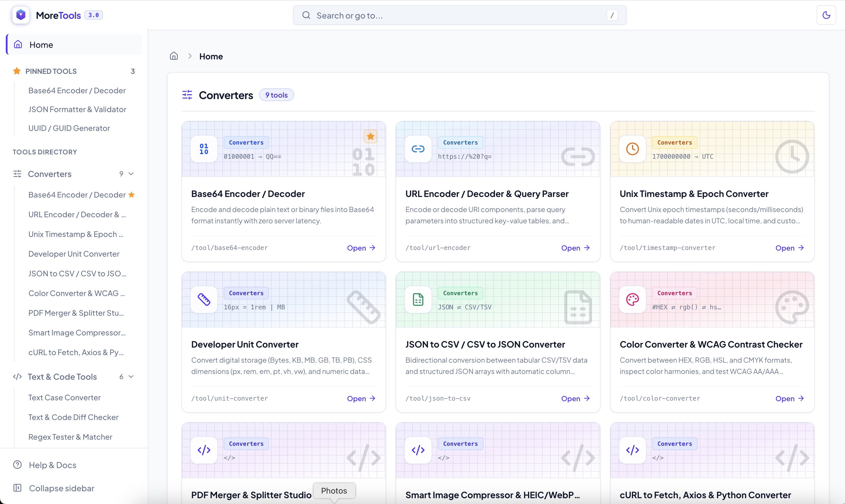Click the MoreTools cube logo icon
The image size is (845, 504).
point(21,15)
